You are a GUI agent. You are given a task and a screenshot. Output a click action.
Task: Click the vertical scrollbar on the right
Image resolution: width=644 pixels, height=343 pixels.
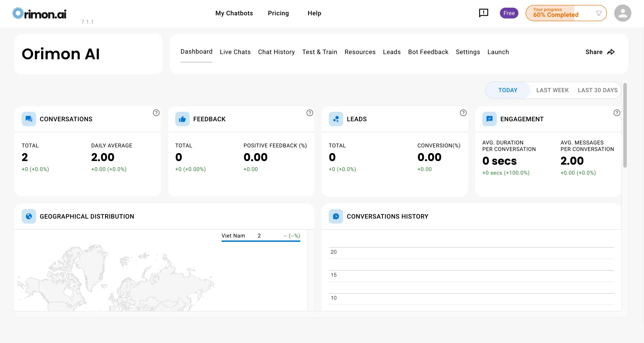624,126
